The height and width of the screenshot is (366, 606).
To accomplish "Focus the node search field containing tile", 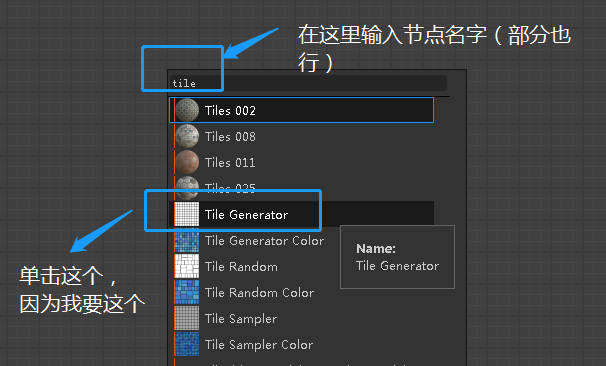I will 308,83.
